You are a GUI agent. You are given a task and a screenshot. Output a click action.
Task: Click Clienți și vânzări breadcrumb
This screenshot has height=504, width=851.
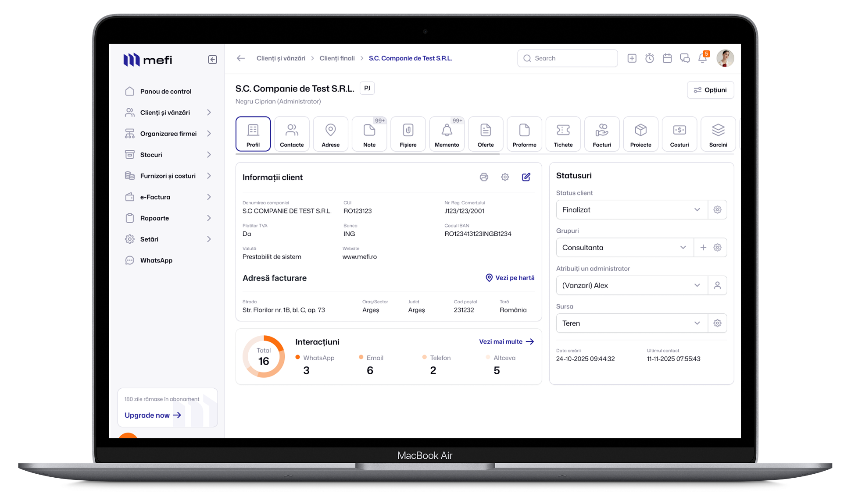[281, 58]
